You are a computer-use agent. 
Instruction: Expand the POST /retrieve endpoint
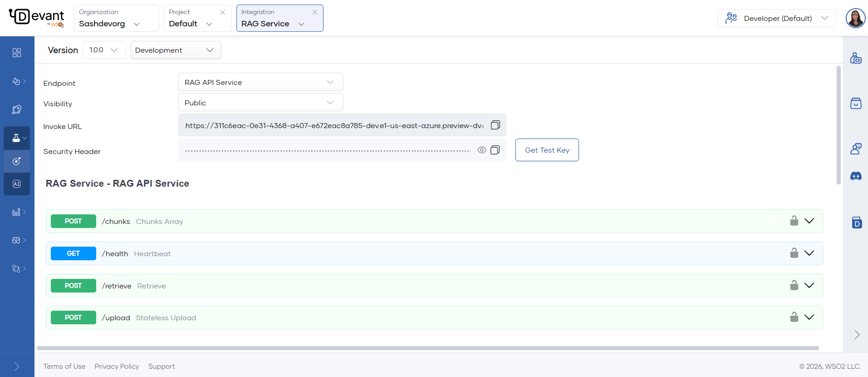pyautogui.click(x=809, y=285)
